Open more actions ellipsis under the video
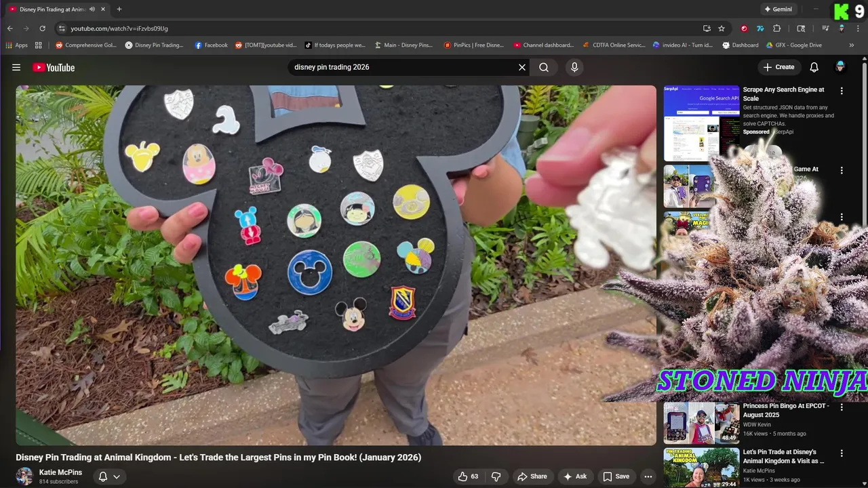 (x=648, y=476)
